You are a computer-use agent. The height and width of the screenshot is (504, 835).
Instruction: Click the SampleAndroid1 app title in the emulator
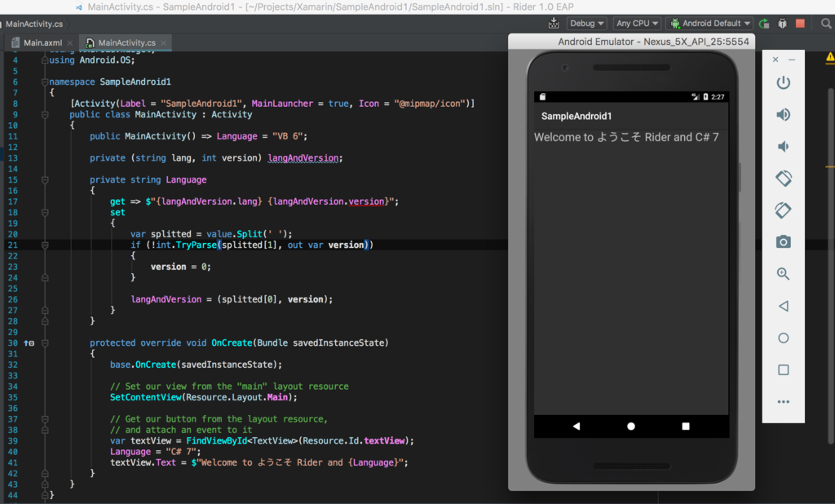click(577, 116)
